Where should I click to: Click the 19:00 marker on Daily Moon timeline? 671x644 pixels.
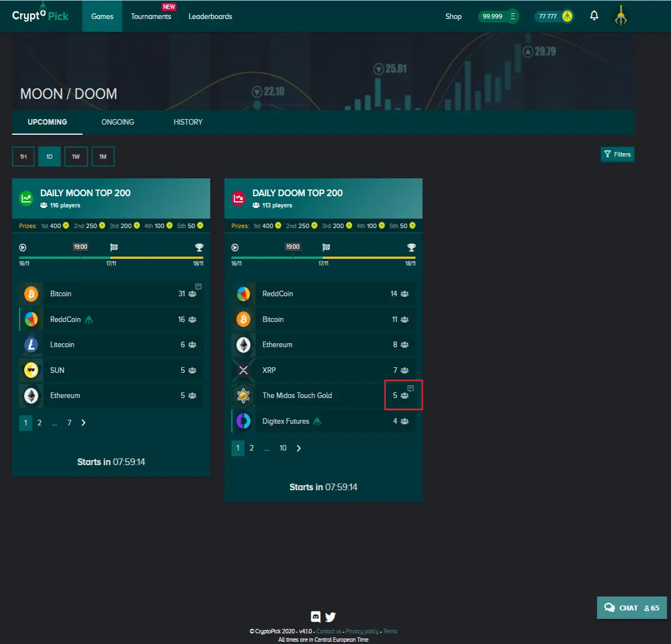point(81,247)
